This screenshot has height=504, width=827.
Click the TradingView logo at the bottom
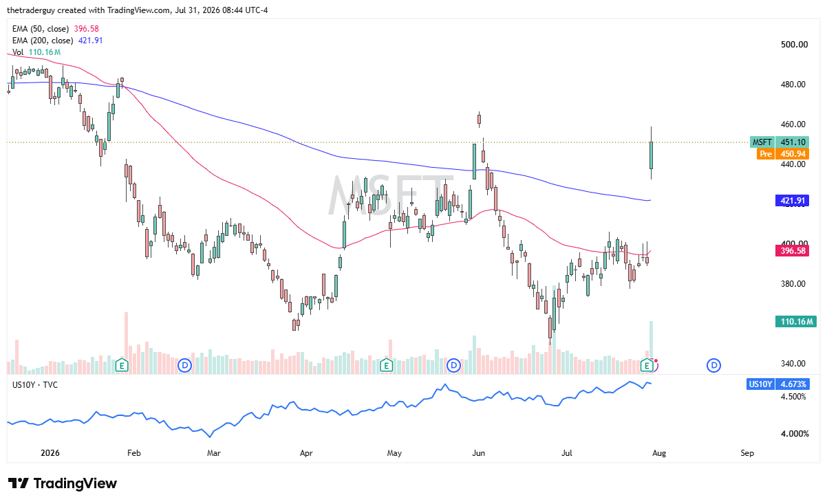pos(63,483)
